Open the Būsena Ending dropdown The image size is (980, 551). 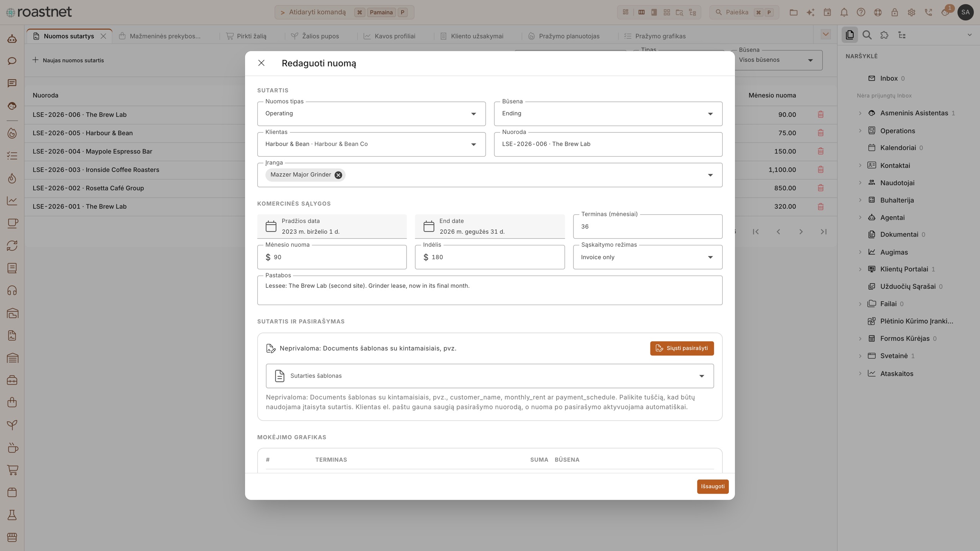coord(608,114)
